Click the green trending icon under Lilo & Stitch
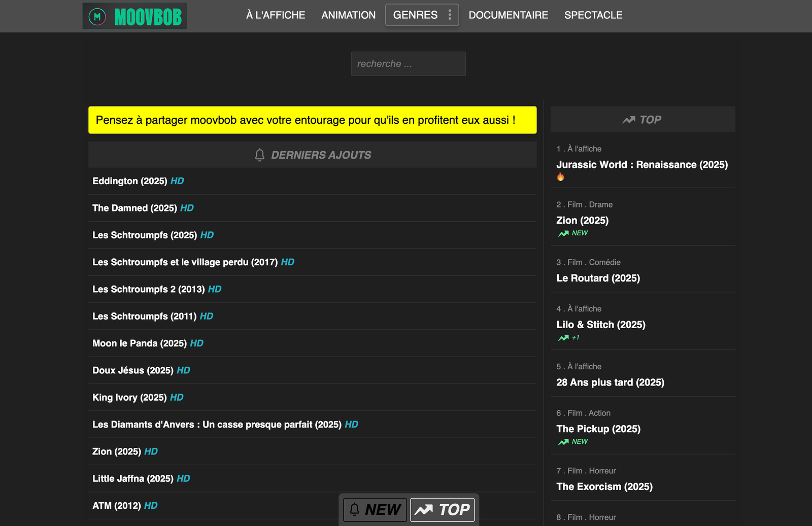Screen dimensions: 812x526 pyautogui.click(x=563, y=338)
